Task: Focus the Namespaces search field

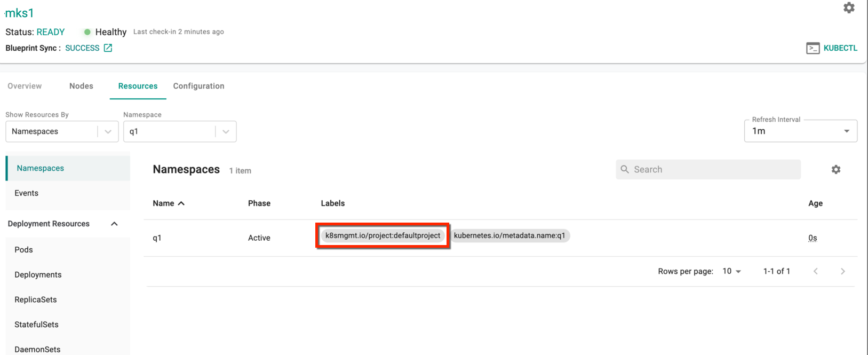Action: pyautogui.click(x=708, y=169)
